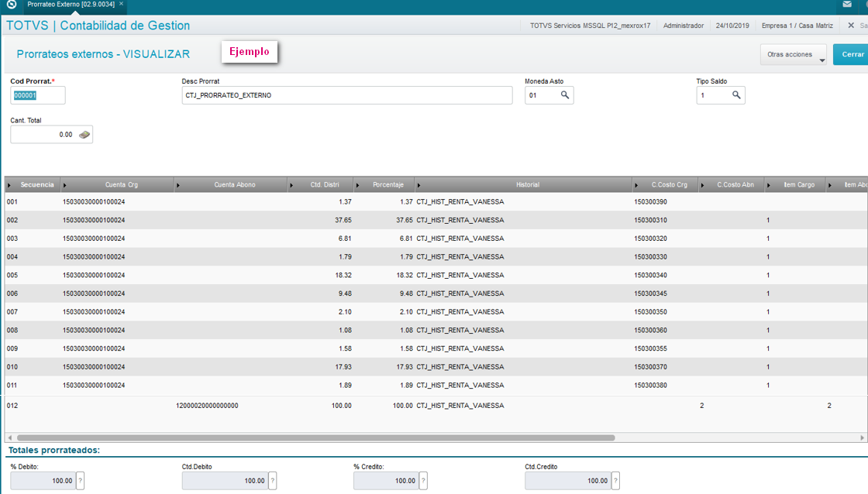
Task: Click the Administrador user label
Action: 683,26
